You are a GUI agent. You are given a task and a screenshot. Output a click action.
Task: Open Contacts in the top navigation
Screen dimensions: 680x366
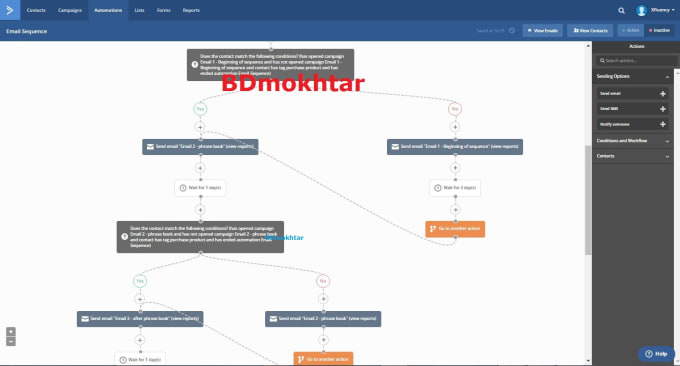pos(36,10)
